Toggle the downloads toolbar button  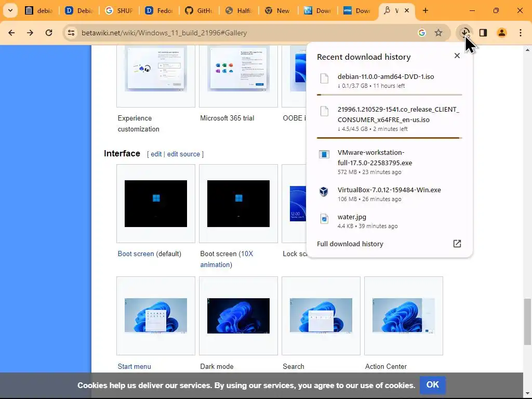[x=465, y=33]
